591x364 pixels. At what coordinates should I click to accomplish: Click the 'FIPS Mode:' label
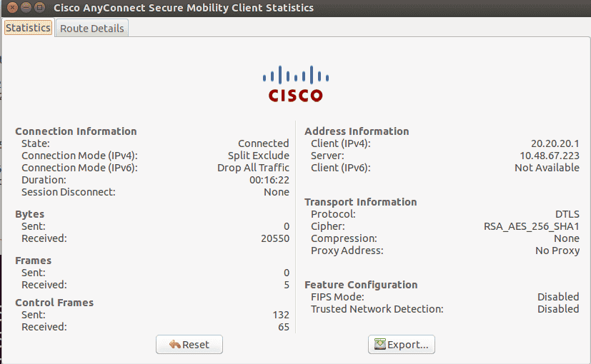338,297
